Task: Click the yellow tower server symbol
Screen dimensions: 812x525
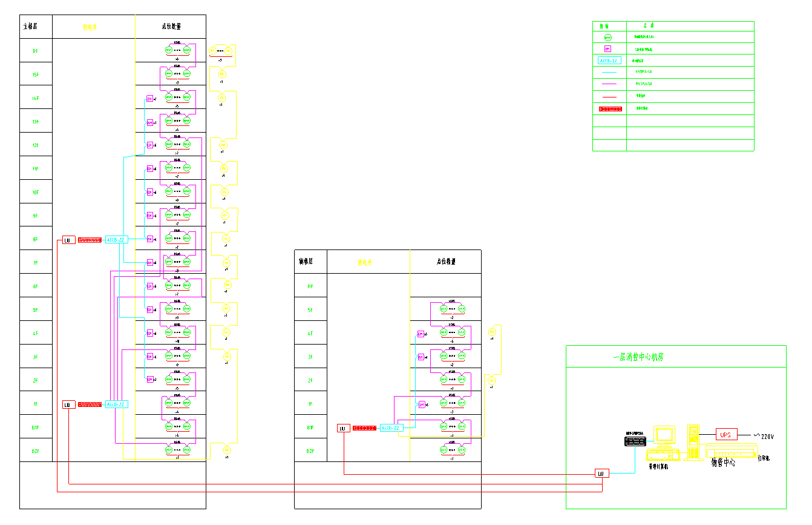Action: click(x=693, y=441)
